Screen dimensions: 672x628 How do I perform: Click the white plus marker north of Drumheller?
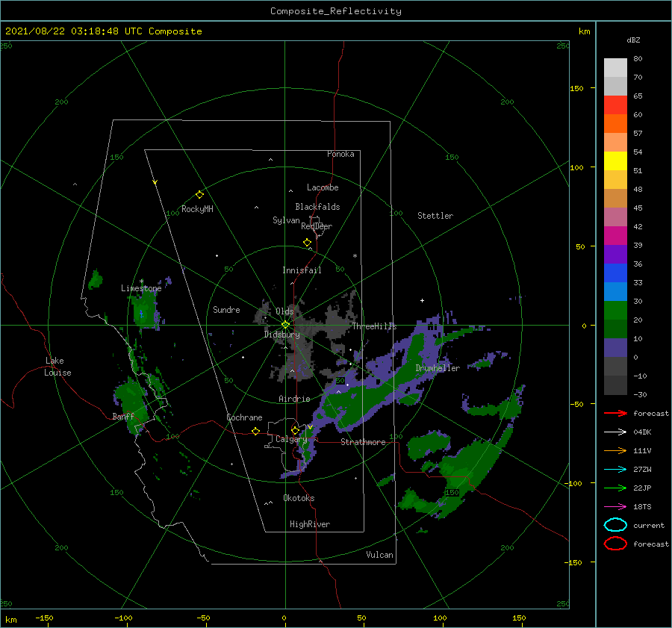click(422, 300)
